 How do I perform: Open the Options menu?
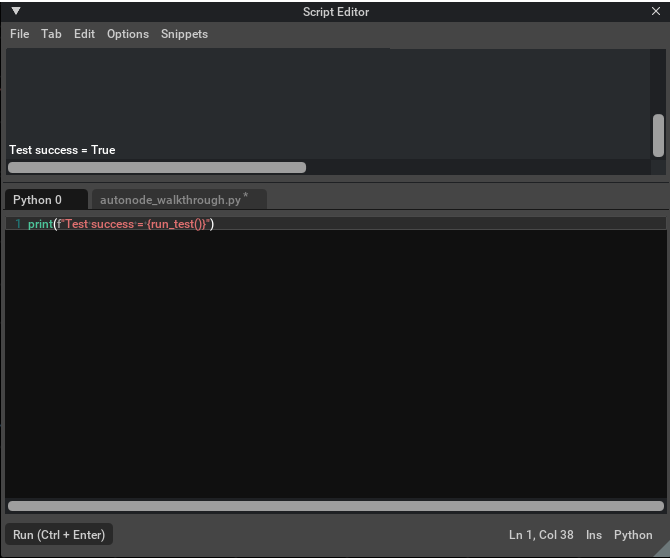[x=128, y=34]
